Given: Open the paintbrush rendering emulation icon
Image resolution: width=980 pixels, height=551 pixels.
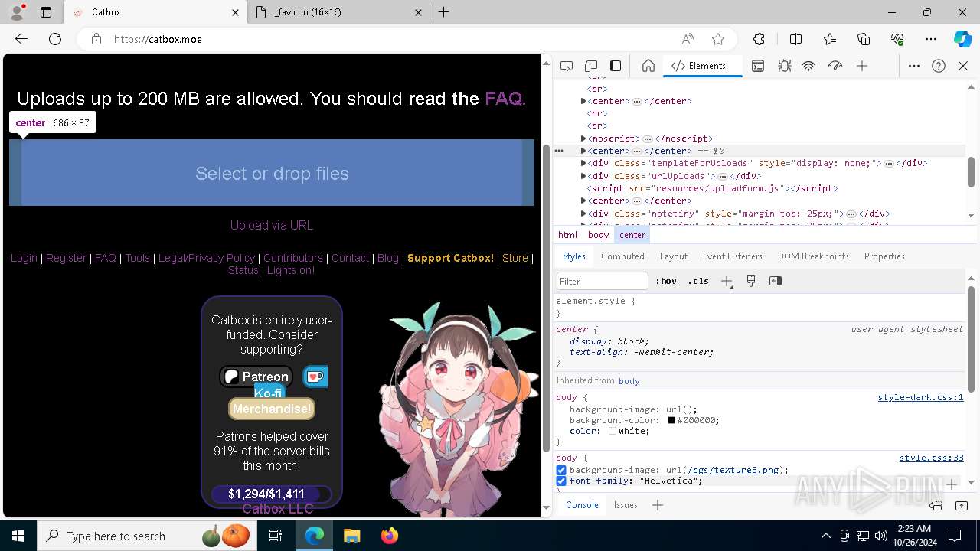Looking at the screenshot, I should point(751,281).
